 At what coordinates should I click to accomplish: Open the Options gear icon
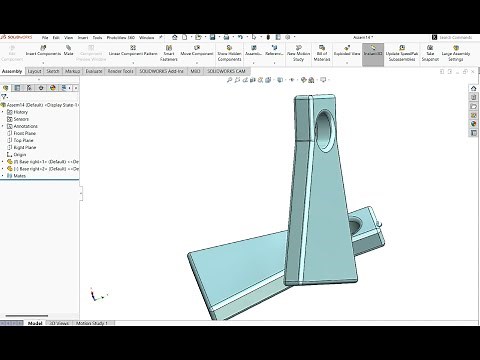(x=288, y=37)
